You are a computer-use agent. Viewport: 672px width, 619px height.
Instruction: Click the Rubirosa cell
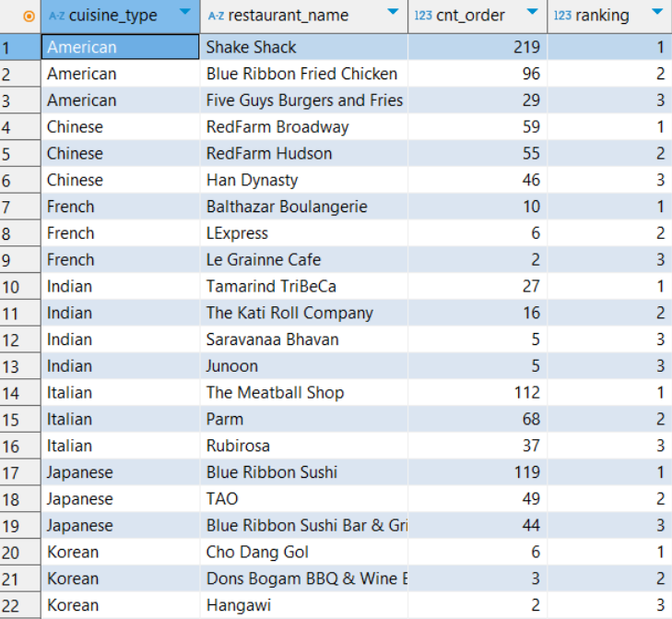(x=304, y=446)
